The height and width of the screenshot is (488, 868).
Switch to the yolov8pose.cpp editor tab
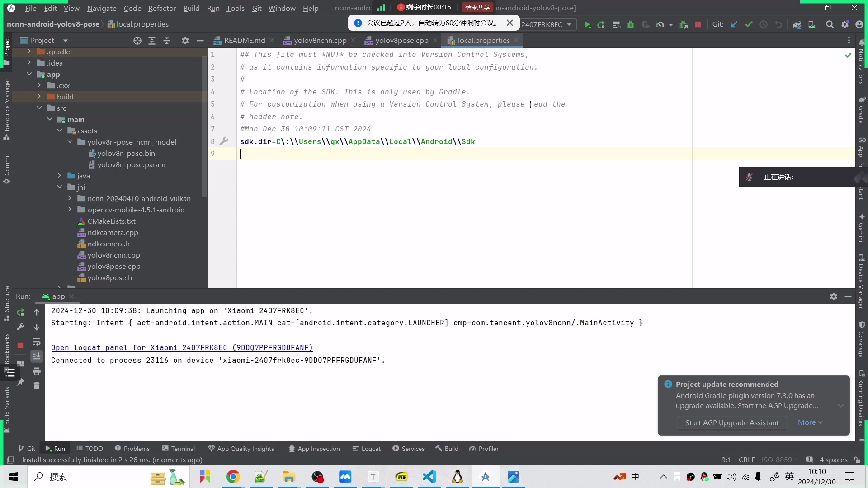tap(401, 41)
